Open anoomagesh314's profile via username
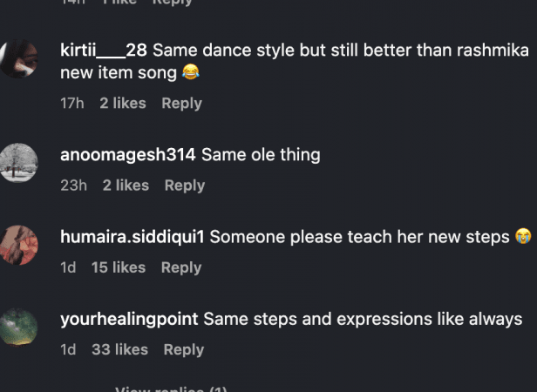 (x=128, y=155)
